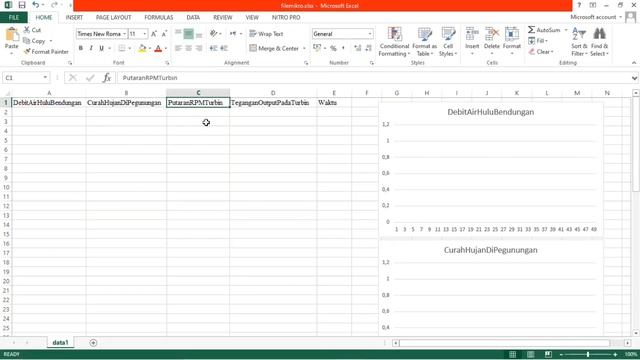
Task: Open the borders dropdown arrow
Action: pos(129,49)
